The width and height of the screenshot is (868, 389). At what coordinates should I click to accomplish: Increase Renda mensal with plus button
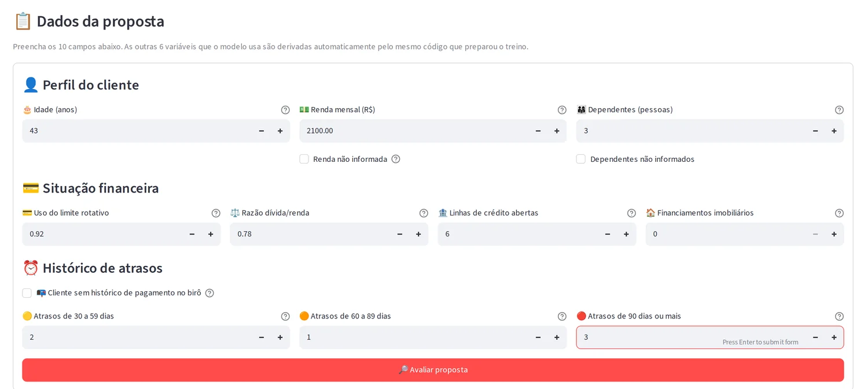(557, 131)
